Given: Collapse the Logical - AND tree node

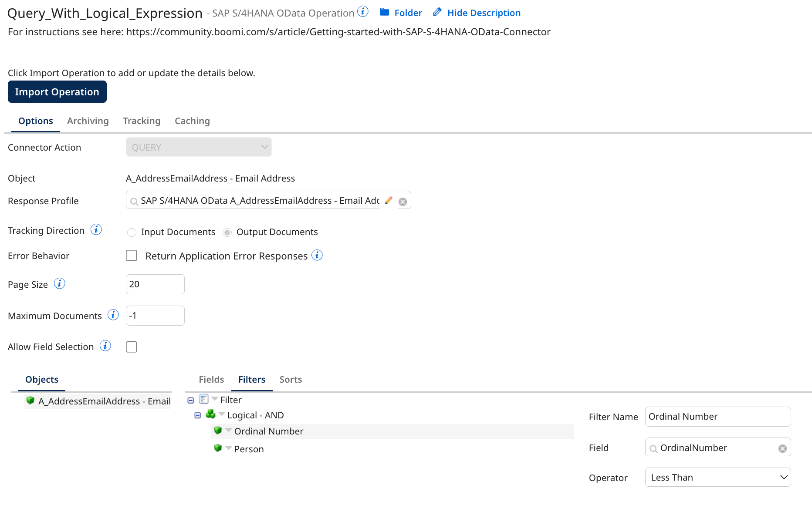Looking at the screenshot, I should [197, 415].
